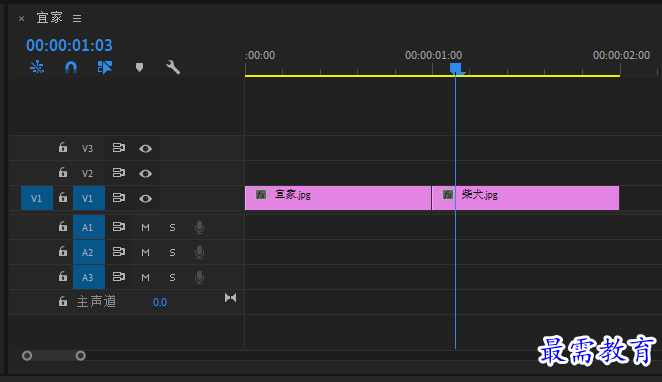Select the 柴犬.jpg clip
This screenshot has width=662, height=382.
pyautogui.click(x=525, y=198)
